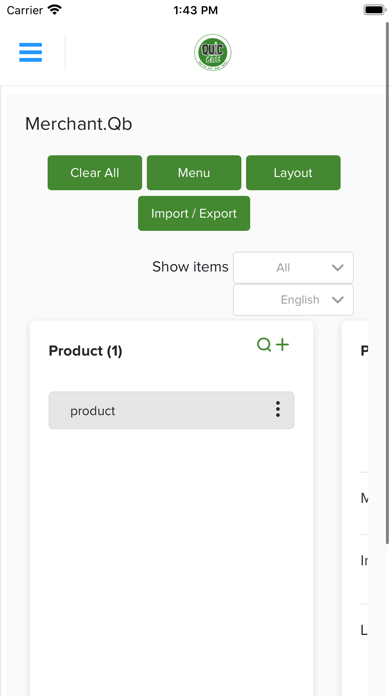
Task: Tap the green circular logo in header
Action: pyautogui.click(x=213, y=52)
